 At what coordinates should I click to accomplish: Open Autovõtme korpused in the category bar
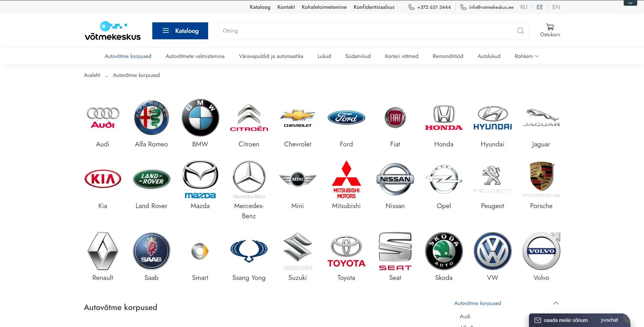pyautogui.click(x=128, y=56)
